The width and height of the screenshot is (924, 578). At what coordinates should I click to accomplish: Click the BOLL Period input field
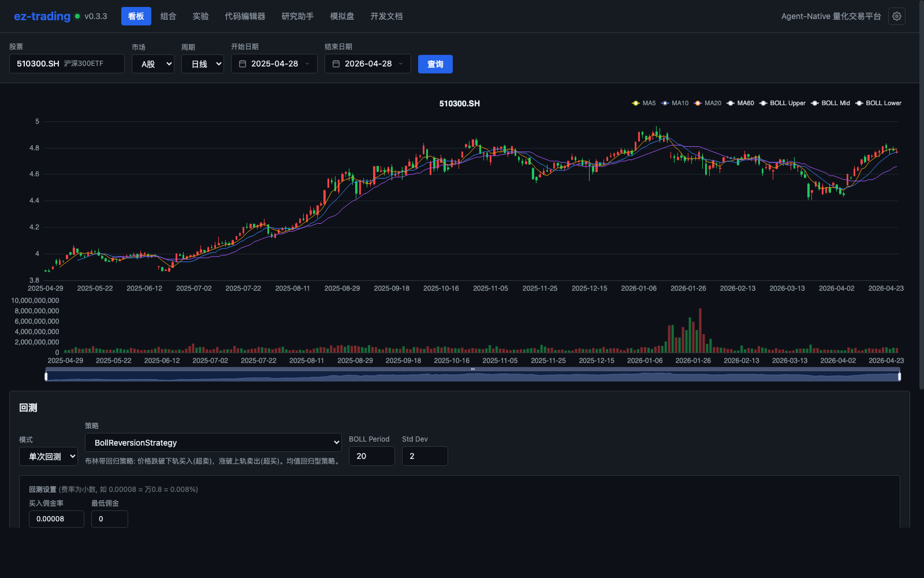[372, 456]
